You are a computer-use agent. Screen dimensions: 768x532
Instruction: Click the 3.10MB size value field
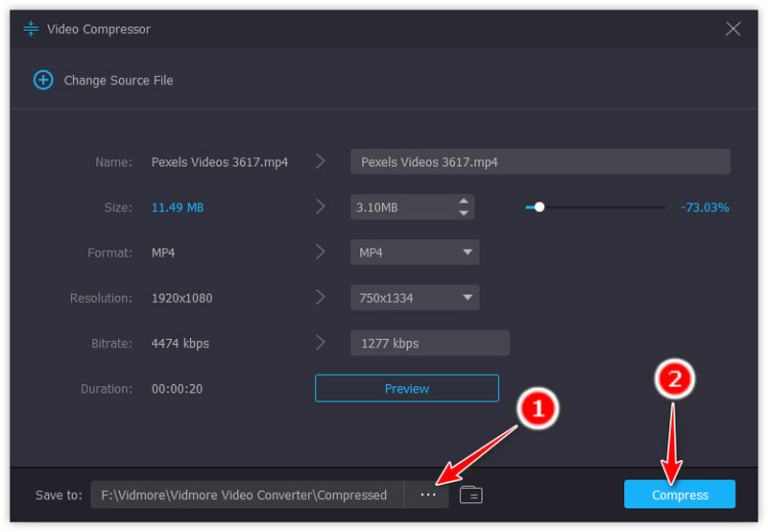pyautogui.click(x=401, y=207)
